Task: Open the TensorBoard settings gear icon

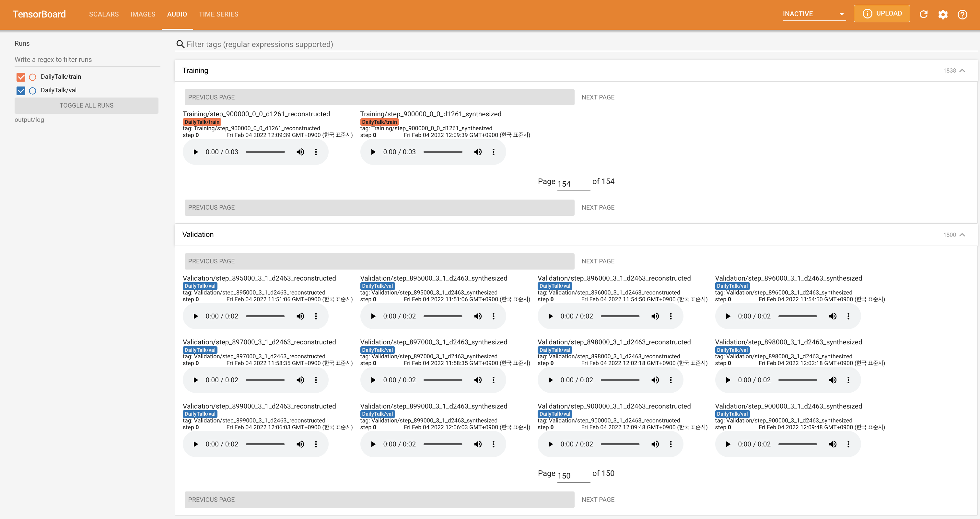Action: (943, 15)
